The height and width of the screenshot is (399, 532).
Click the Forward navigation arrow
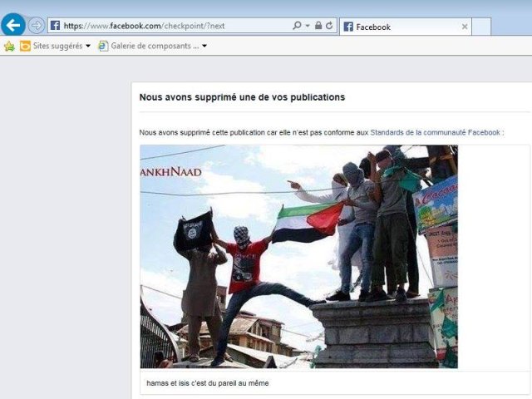(37, 26)
